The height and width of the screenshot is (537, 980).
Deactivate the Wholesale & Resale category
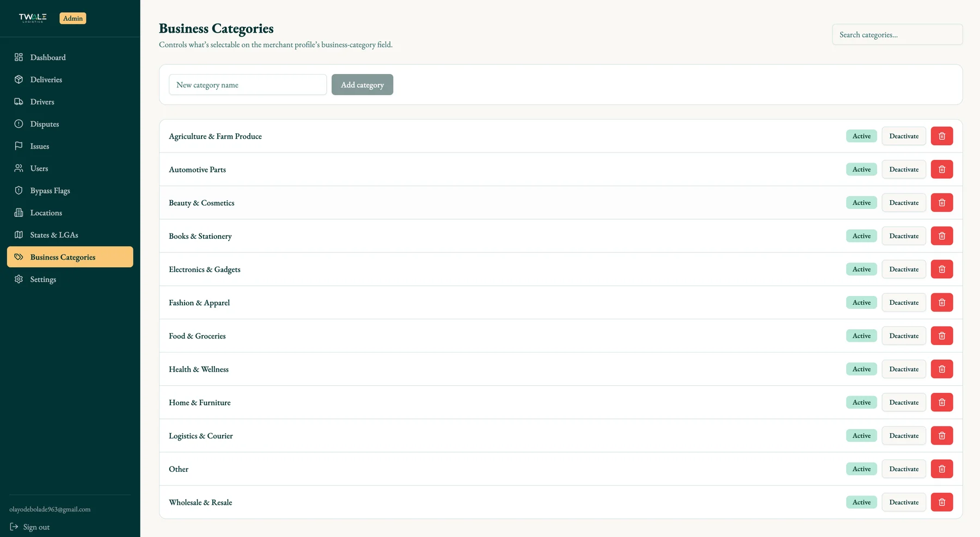click(x=904, y=502)
